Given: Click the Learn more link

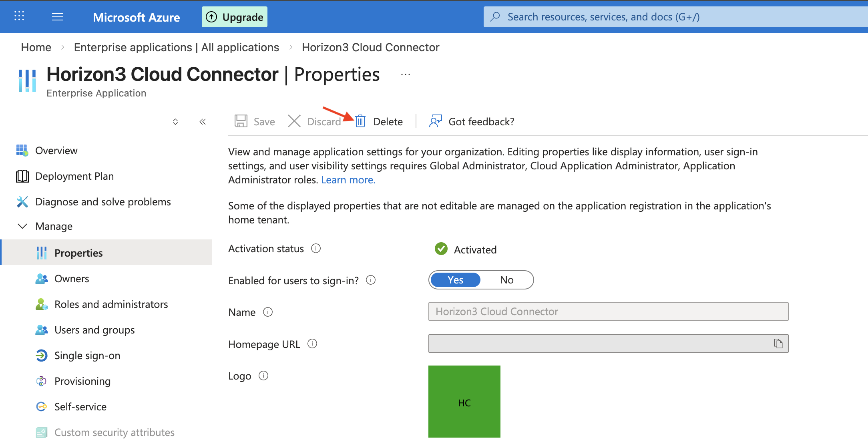Looking at the screenshot, I should pos(348,180).
